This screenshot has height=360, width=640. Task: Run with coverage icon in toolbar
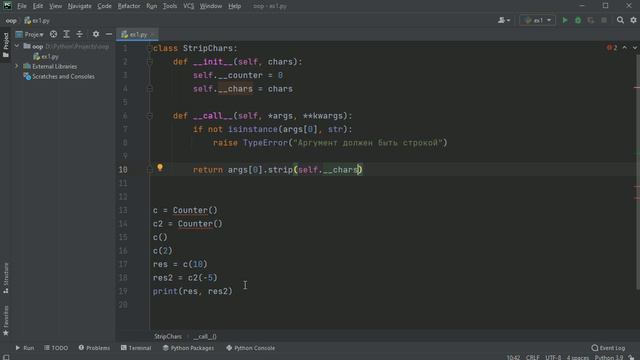[591, 20]
